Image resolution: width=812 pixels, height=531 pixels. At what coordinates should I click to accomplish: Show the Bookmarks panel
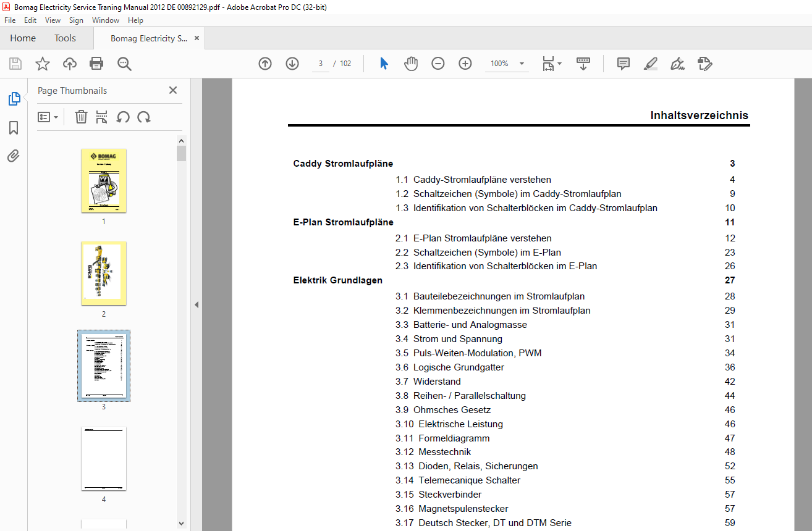click(x=14, y=128)
